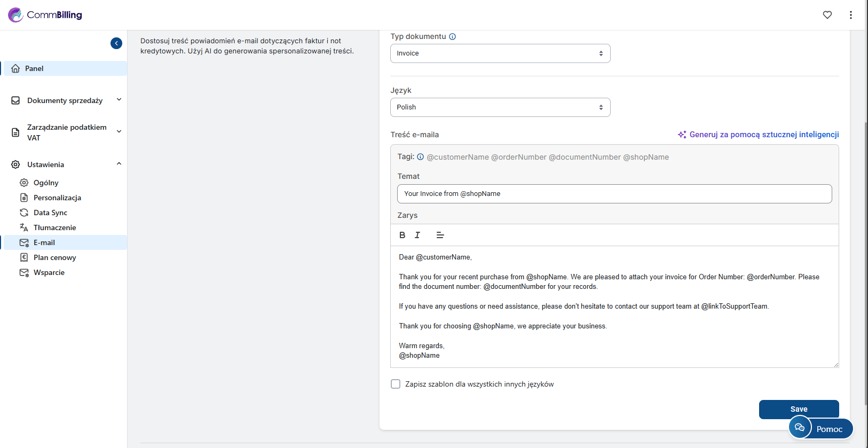Open Personalizacja settings page
The width and height of the screenshot is (868, 448).
tap(57, 198)
